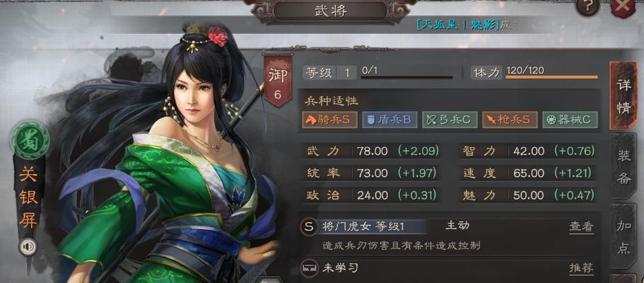Click the S skill rank icon
The width and height of the screenshot is (644, 283).
coord(310,226)
